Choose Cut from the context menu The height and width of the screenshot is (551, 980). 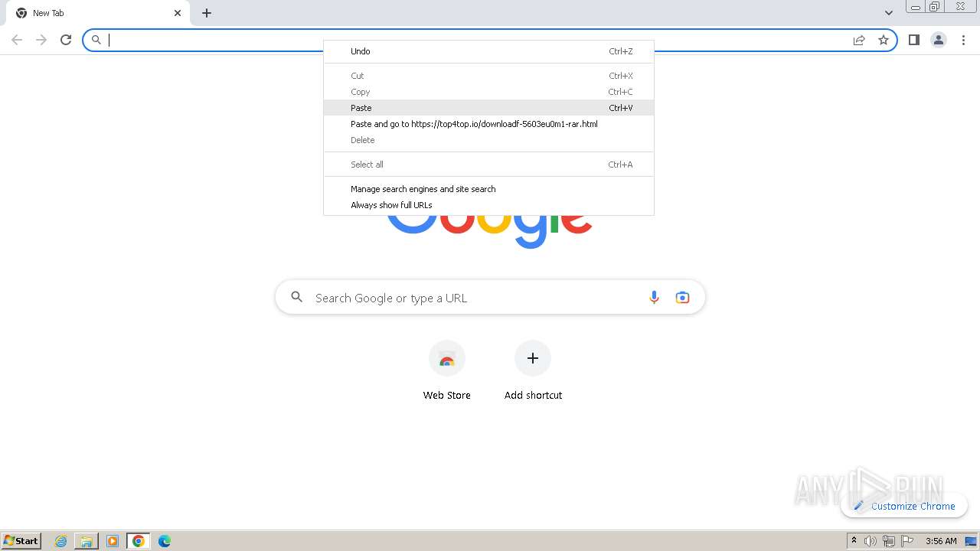point(488,76)
